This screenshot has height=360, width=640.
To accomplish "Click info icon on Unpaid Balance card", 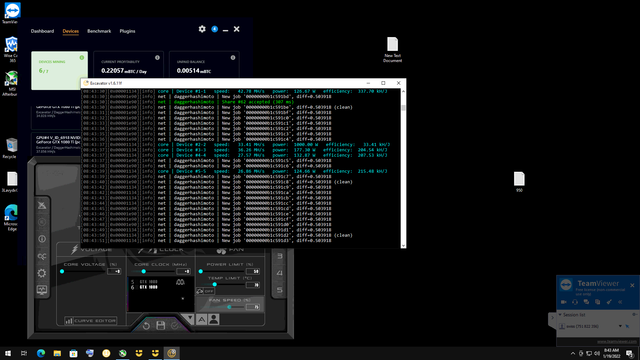I will pos(233,58).
